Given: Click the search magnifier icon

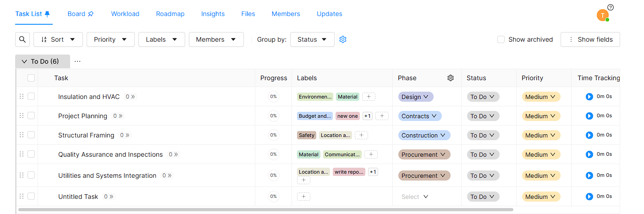Looking at the screenshot, I should click(22, 39).
